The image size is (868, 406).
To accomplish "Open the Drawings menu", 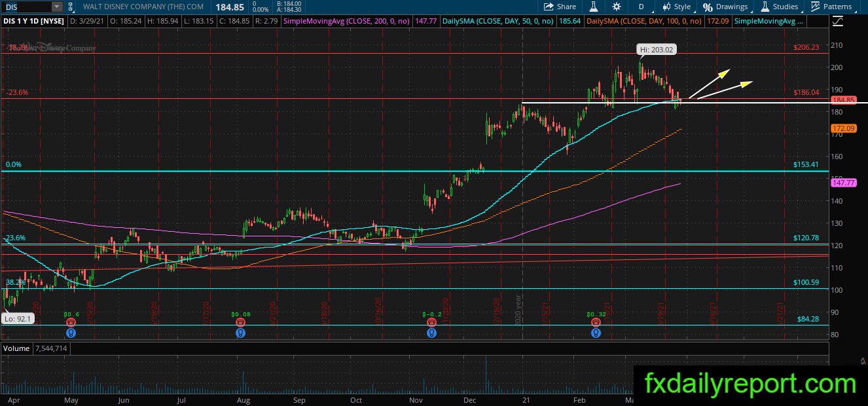I will coord(725,7).
